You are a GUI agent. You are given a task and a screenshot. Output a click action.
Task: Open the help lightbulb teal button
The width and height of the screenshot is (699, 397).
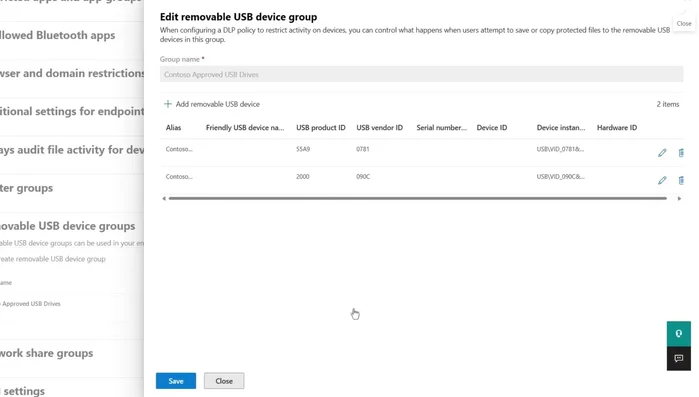(678, 333)
